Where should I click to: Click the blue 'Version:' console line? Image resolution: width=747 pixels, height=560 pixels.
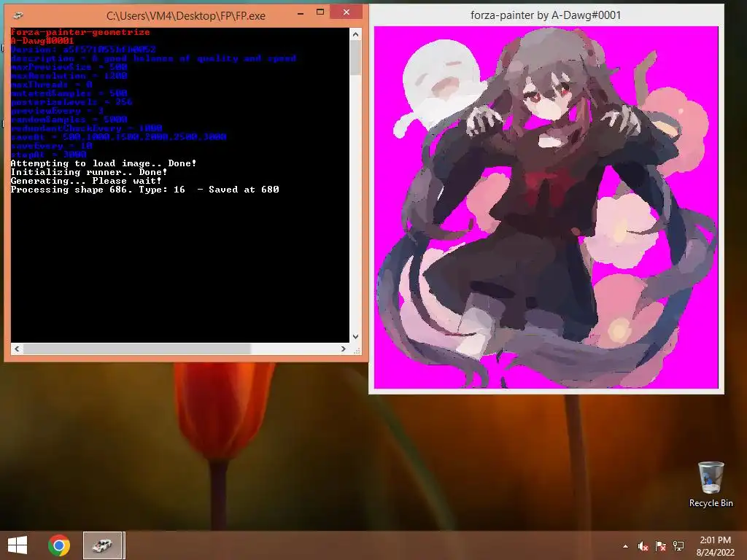click(83, 50)
